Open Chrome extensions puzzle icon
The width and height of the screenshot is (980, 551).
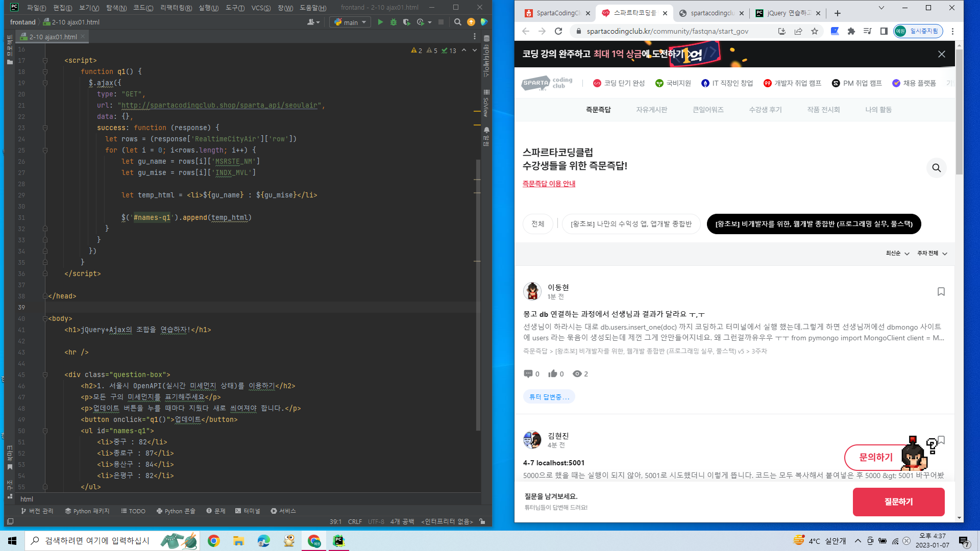coord(851,31)
